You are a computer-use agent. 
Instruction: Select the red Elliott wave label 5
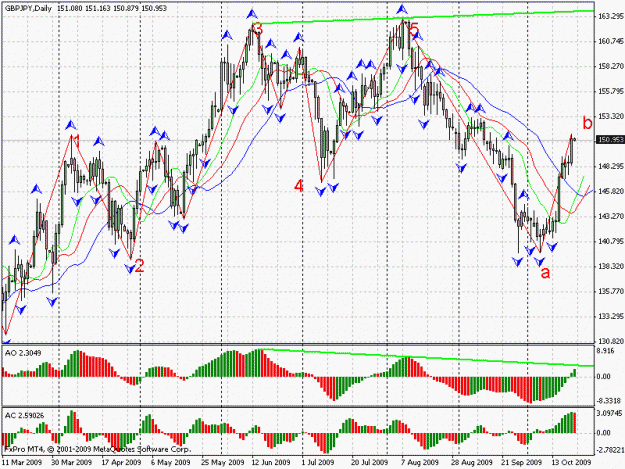[415, 29]
